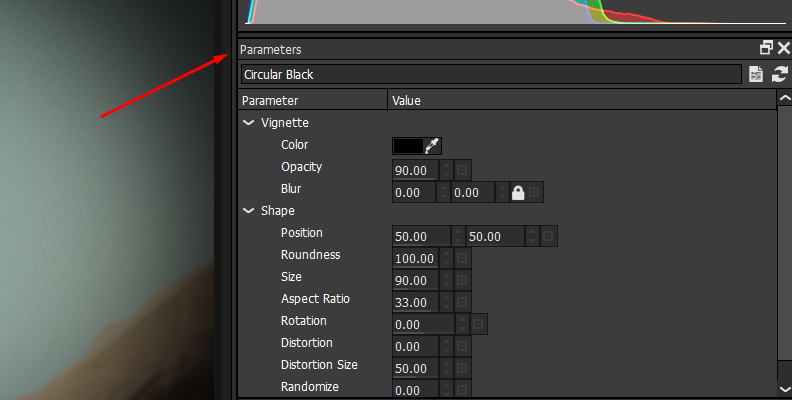The height and width of the screenshot is (400, 792).
Task: Float the Parameters panel with undock icon
Action: 766,48
